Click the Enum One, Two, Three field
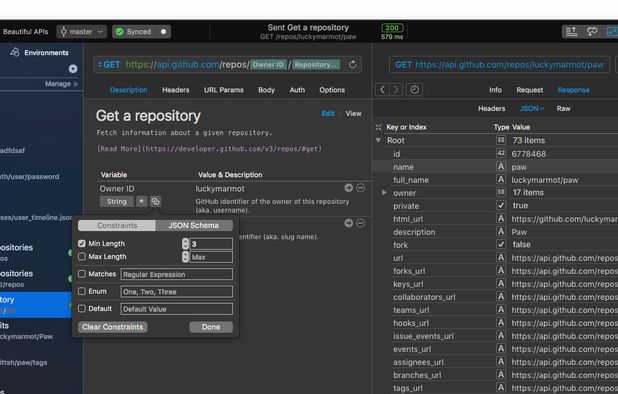618x394 pixels. pos(177,292)
